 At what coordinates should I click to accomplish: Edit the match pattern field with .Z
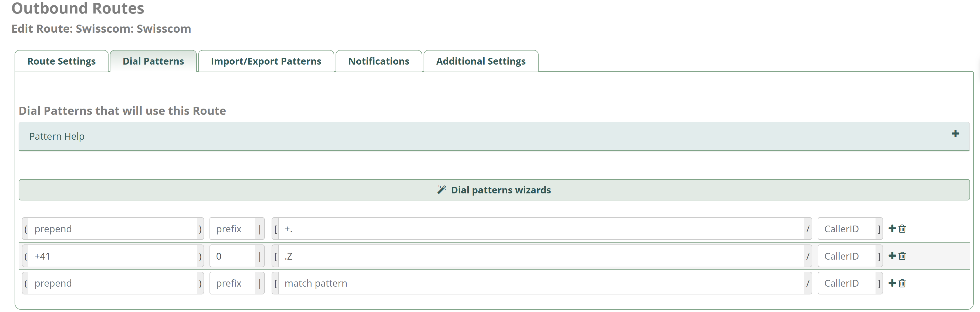coord(541,256)
